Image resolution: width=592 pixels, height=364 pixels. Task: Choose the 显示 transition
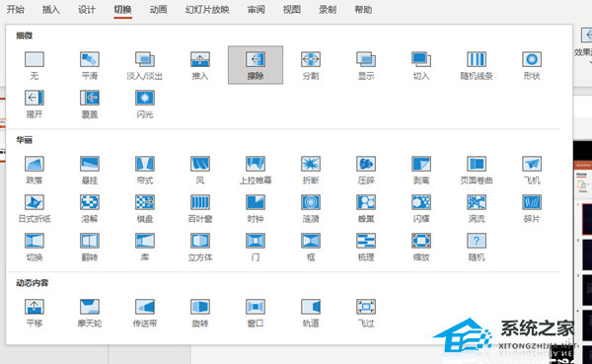tap(366, 65)
